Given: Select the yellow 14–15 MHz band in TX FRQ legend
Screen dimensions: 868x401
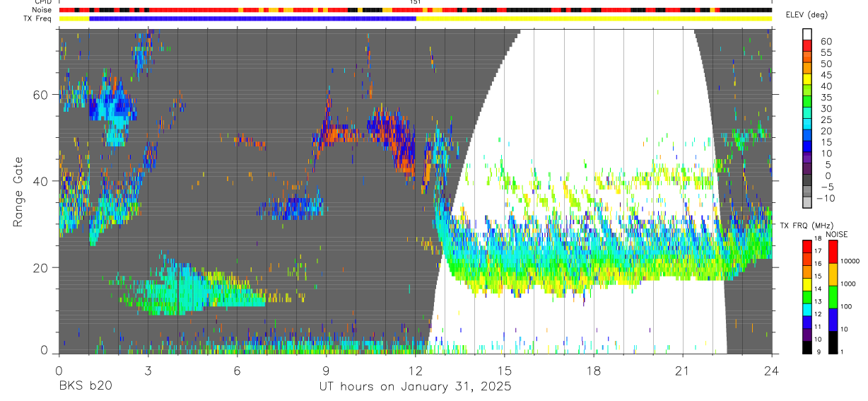Looking at the screenshot, I should (x=807, y=284).
